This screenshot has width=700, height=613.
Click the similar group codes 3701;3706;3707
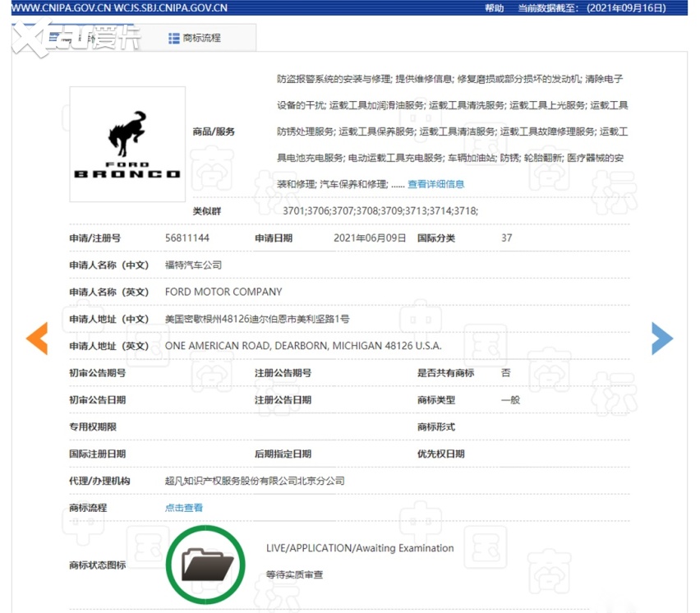point(380,211)
